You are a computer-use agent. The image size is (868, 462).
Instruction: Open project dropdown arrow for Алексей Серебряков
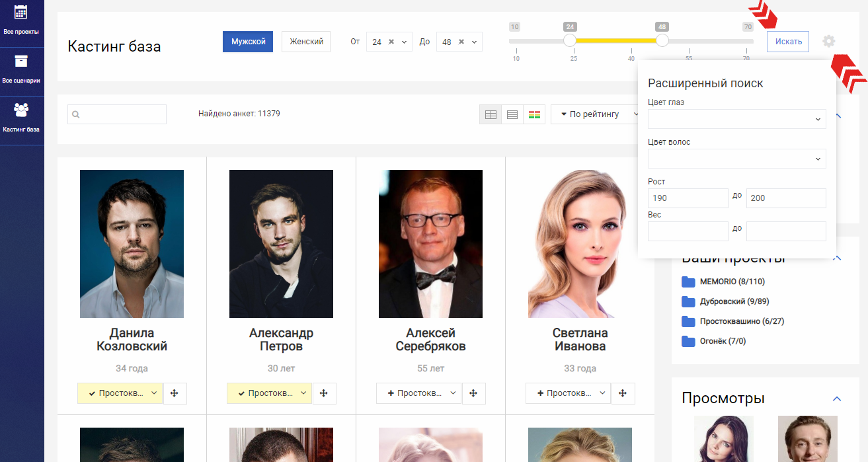coord(453,393)
